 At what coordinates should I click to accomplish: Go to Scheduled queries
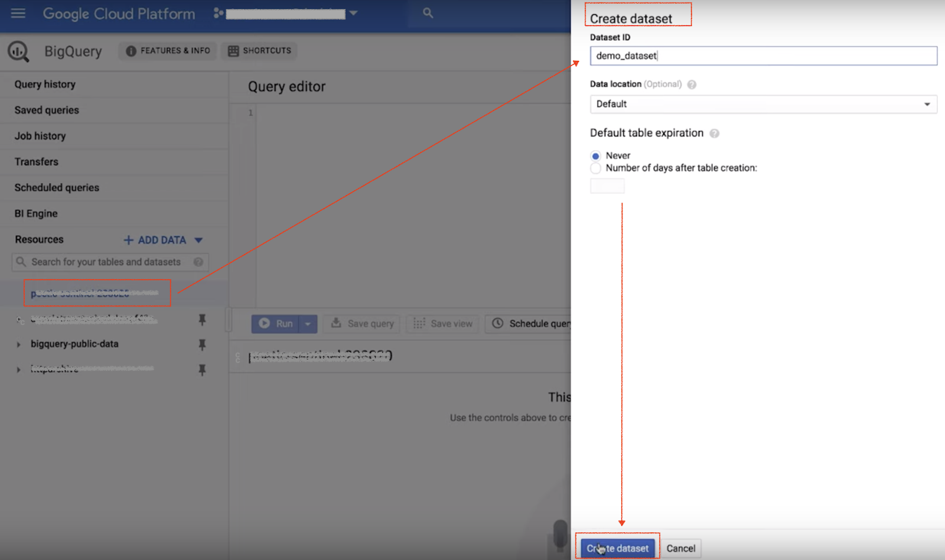tap(57, 188)
